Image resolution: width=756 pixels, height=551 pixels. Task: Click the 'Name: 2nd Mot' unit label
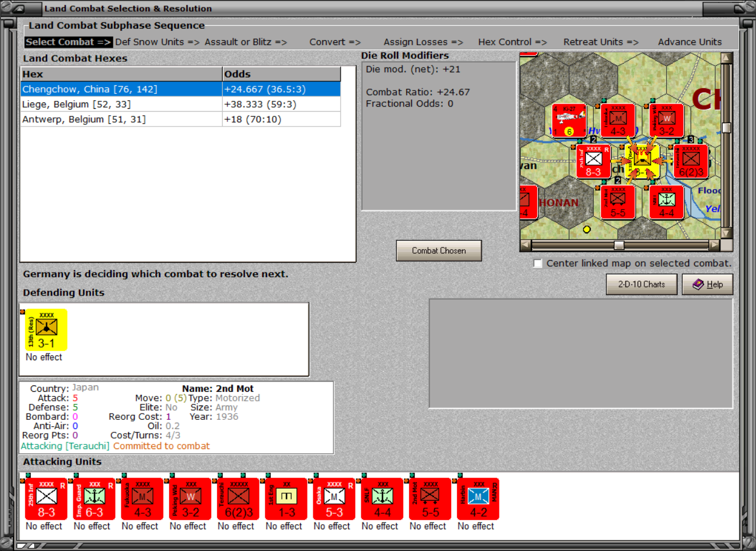(x=218, y=388)
